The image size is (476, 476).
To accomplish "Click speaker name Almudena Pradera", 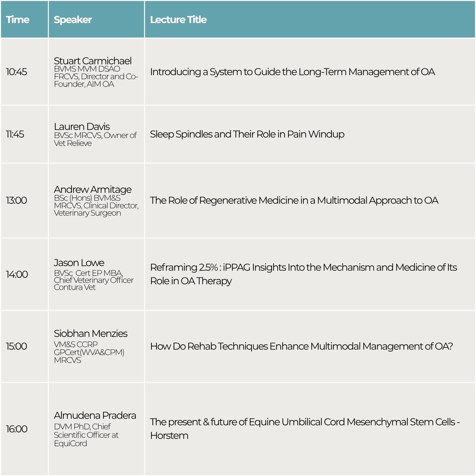I will [95, 415].
